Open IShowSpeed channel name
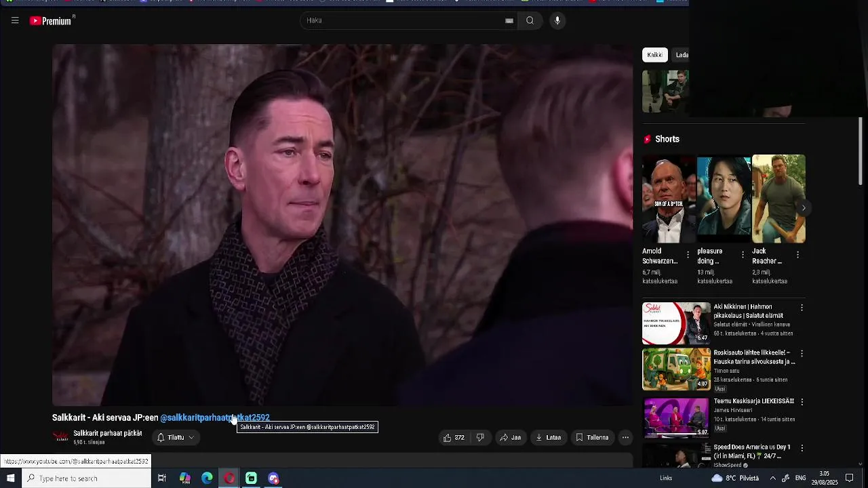The image size is (868, 488). 728,466
